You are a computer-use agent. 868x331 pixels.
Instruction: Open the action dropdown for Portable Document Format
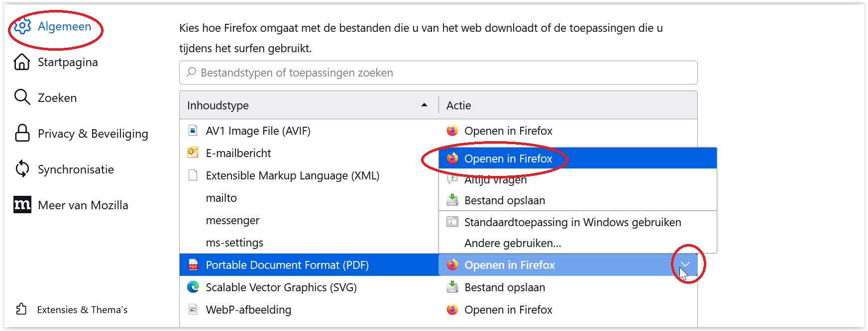tap(685, 265)
